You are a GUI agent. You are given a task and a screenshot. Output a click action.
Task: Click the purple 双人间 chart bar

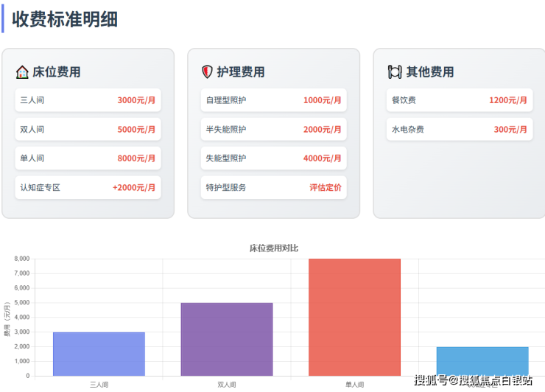227,340
